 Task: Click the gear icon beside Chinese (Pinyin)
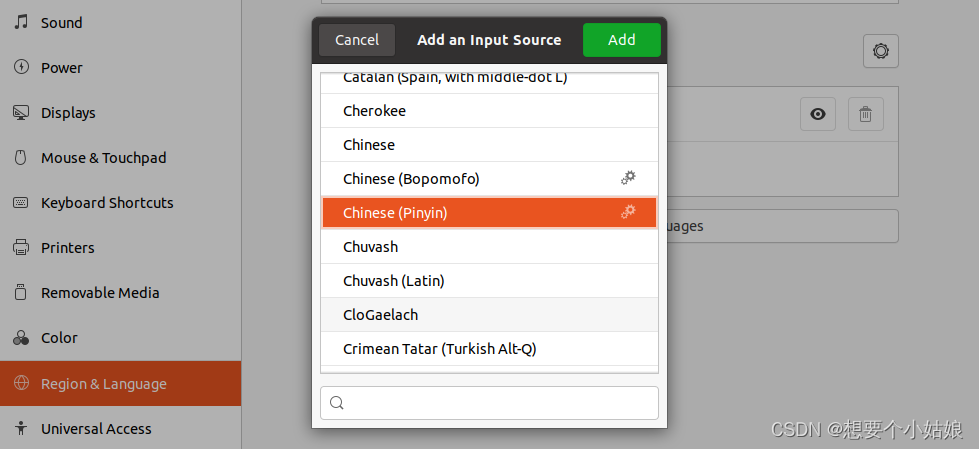click(x=628, y=212)
